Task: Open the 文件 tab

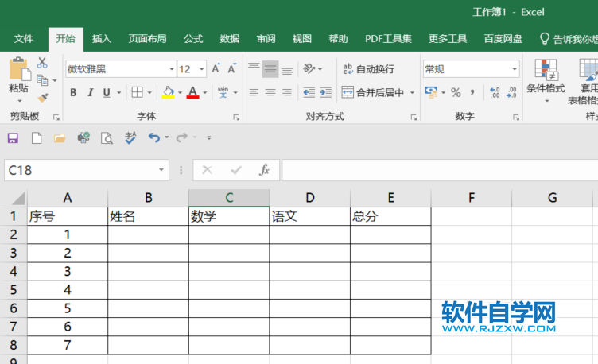Action: pyautogui.click(x=24, y=39)
